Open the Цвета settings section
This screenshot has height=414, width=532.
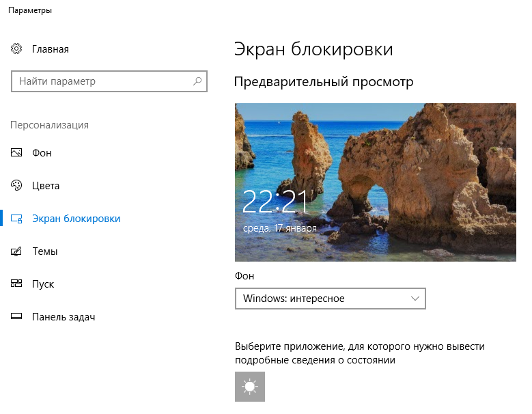[x=46, y=186]
